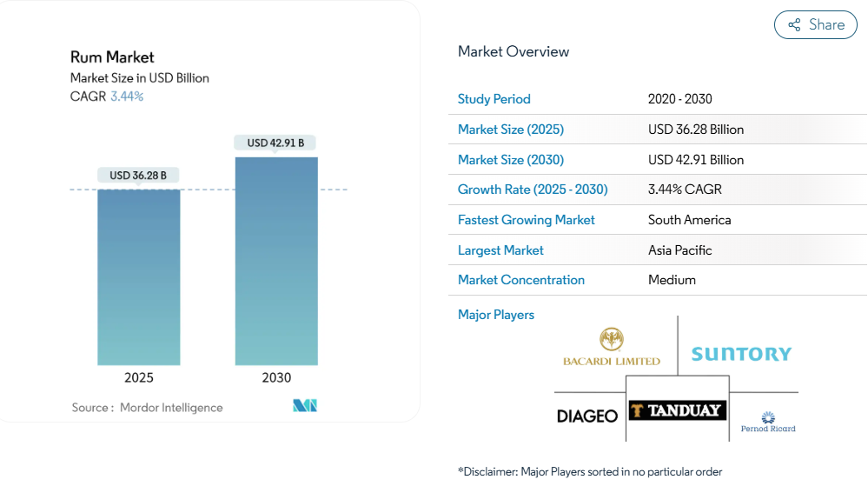Click the Fastest Growing Market label
The image size is (868, 486).
pos(526,220)
